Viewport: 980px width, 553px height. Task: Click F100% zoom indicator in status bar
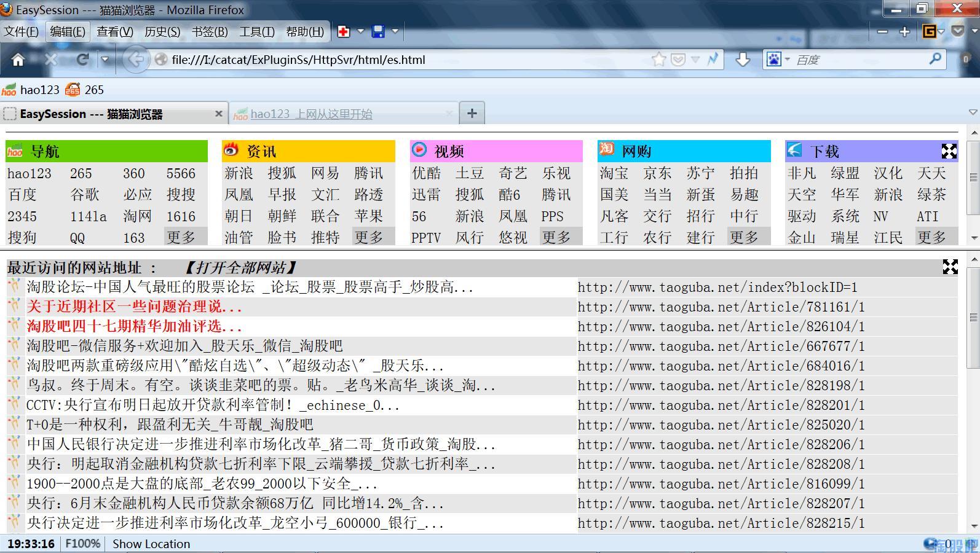coord(83,544)
